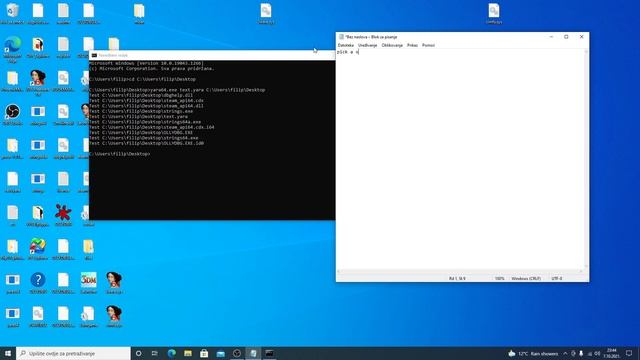Select the red paint splat desktop icon

coord(63,215)
